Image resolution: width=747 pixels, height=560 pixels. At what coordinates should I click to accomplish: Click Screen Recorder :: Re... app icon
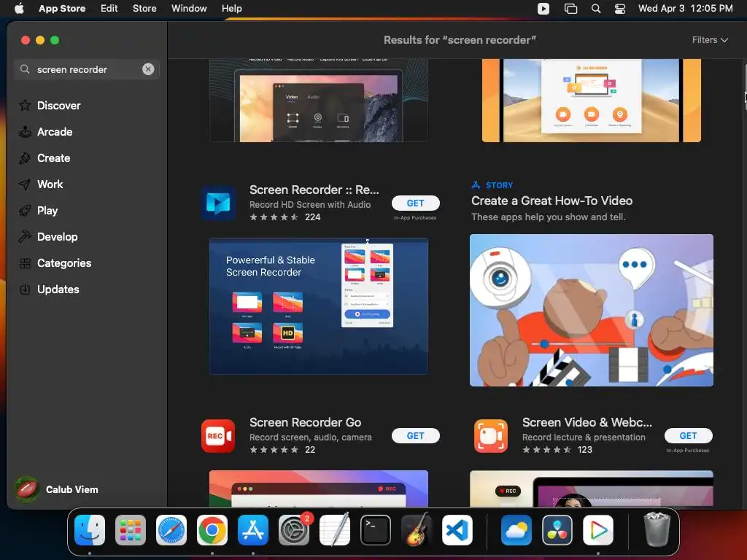(218, 203)
